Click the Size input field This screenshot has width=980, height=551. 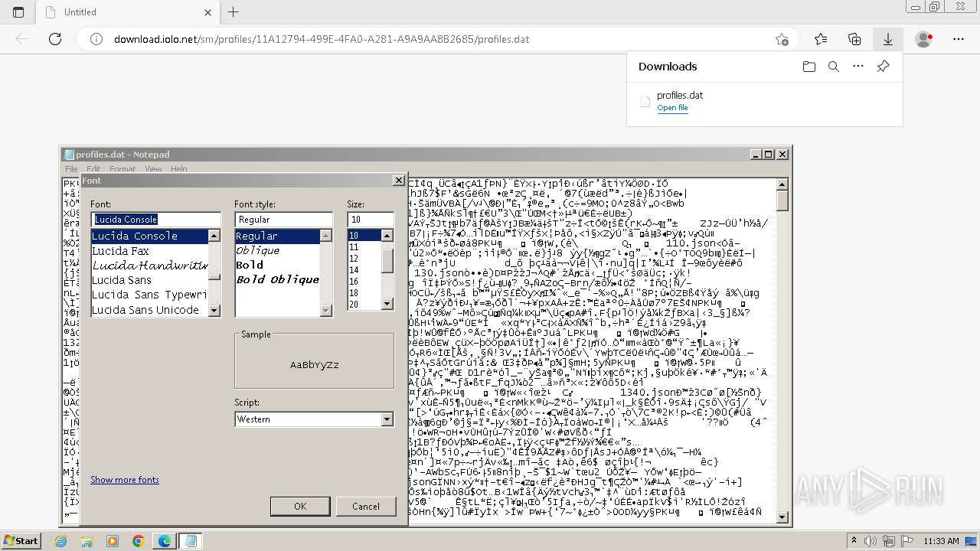[371, 220]
